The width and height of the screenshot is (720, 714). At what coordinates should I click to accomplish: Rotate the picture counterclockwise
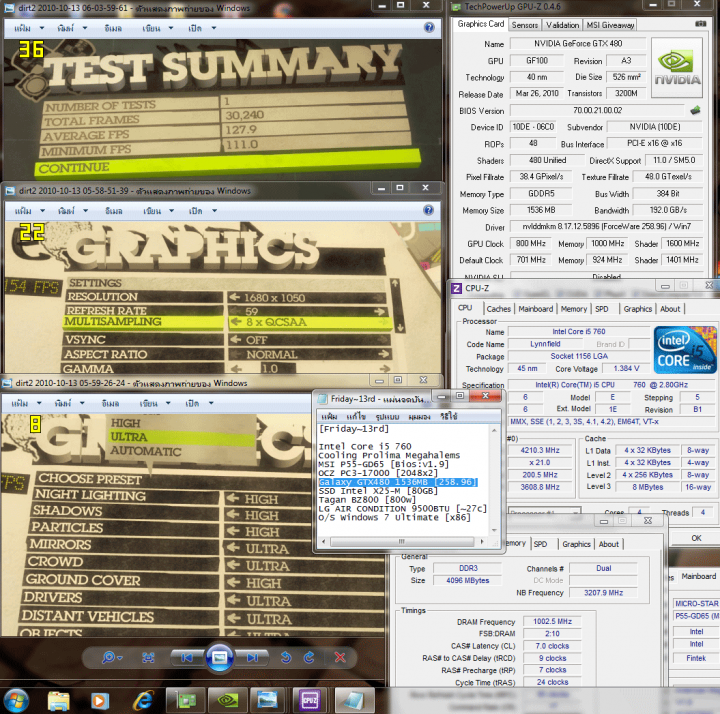[286, 658]
